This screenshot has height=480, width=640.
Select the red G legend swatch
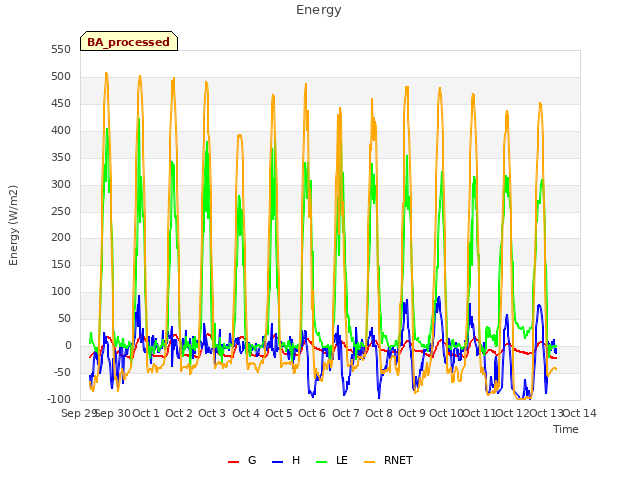tap(233, 462)
